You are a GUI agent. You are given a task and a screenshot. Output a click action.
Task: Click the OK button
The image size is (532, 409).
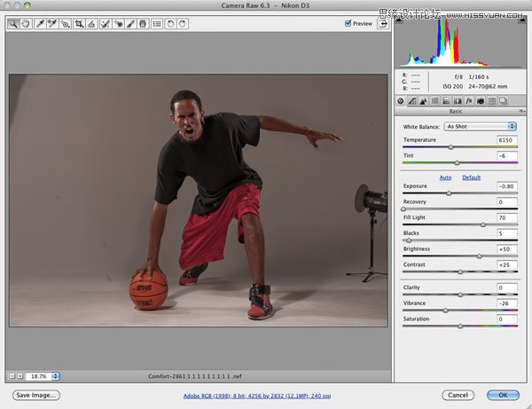[503, 395]
